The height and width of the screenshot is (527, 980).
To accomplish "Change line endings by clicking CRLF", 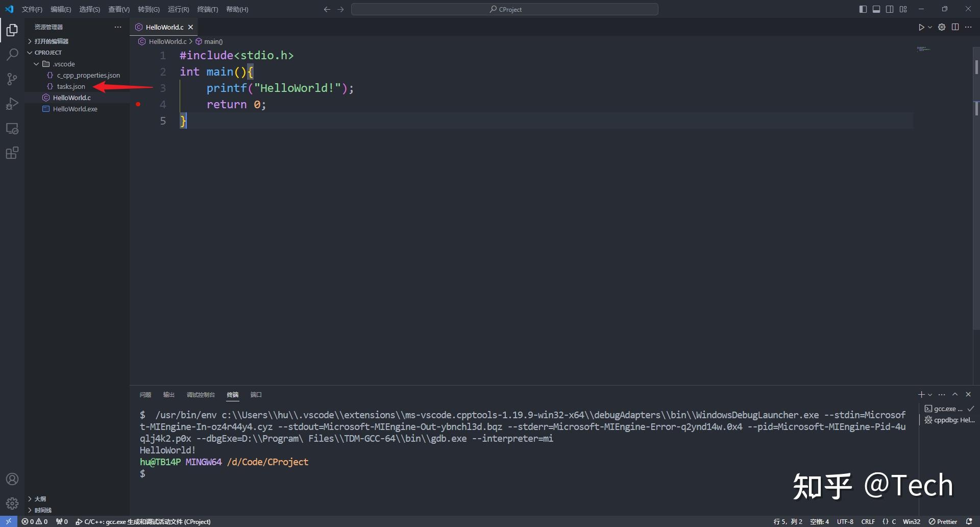I will [x=868, y=521].
